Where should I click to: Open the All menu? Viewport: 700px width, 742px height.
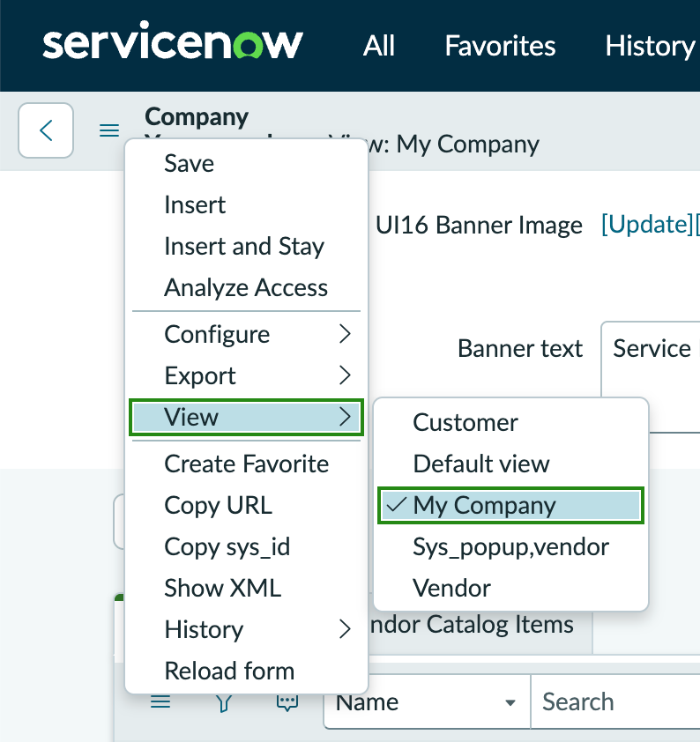tap(378, 46)
